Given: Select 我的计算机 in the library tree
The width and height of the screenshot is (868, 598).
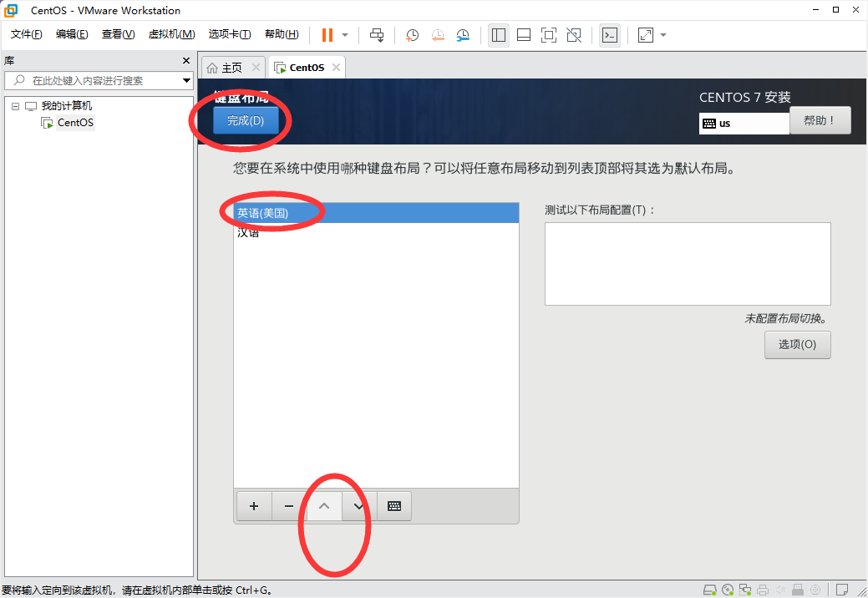Looking at the screenshot, I should [x=67, y=106].
